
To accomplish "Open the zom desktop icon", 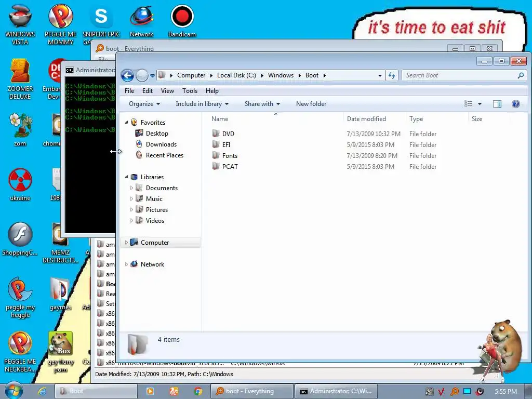I will coord(20,129).
